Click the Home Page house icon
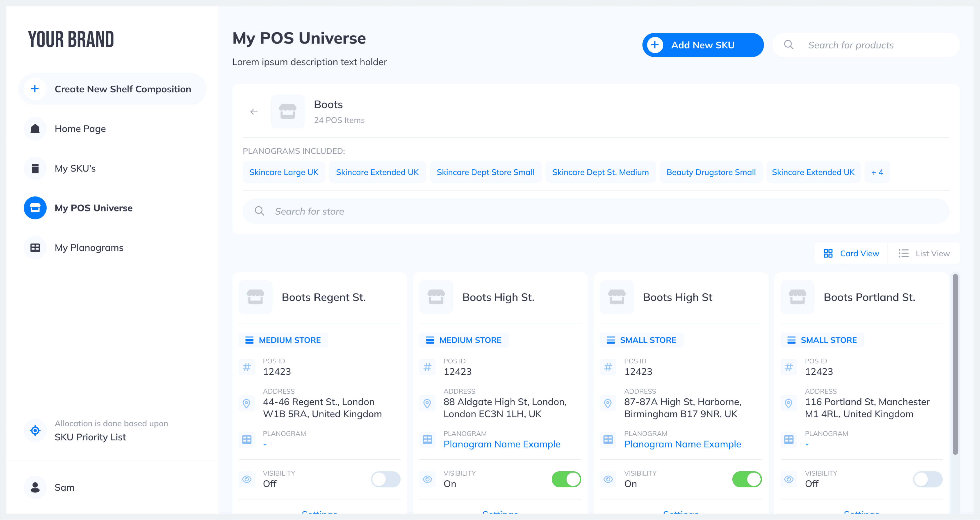Image resolution: width=980 pixels, height=520 pixels. 35,129
